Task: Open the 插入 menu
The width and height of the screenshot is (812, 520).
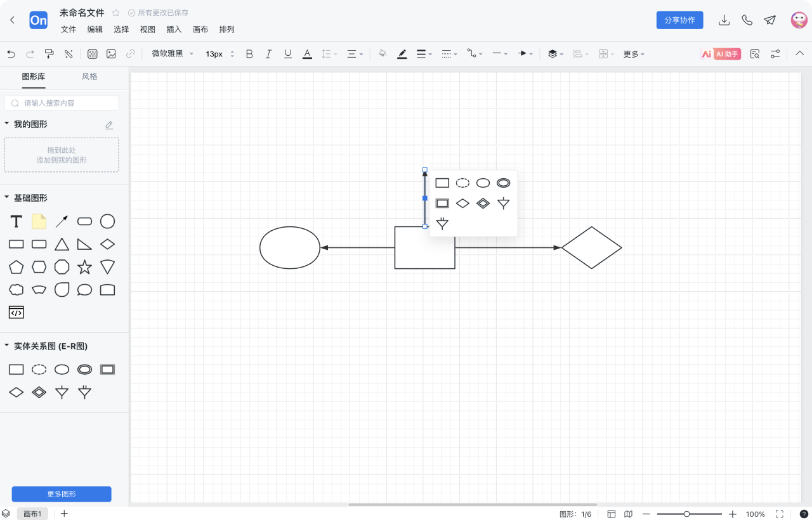Action: [x=174, y=29]
